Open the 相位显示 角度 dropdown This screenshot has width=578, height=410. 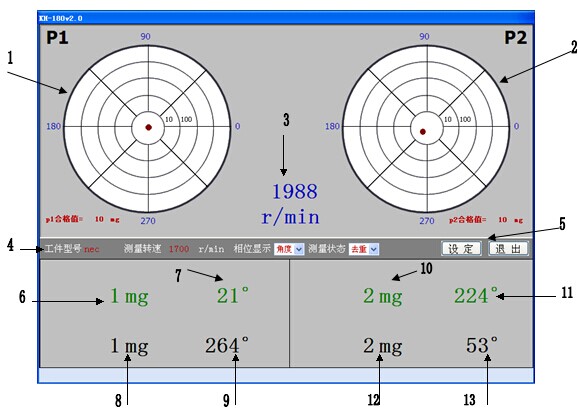289,249
